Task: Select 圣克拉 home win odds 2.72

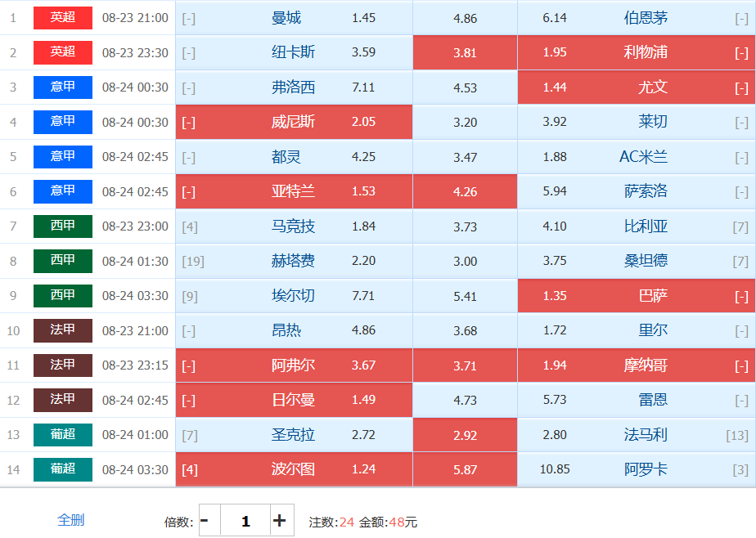Action: pyautogui.click(x=294, y=434)
